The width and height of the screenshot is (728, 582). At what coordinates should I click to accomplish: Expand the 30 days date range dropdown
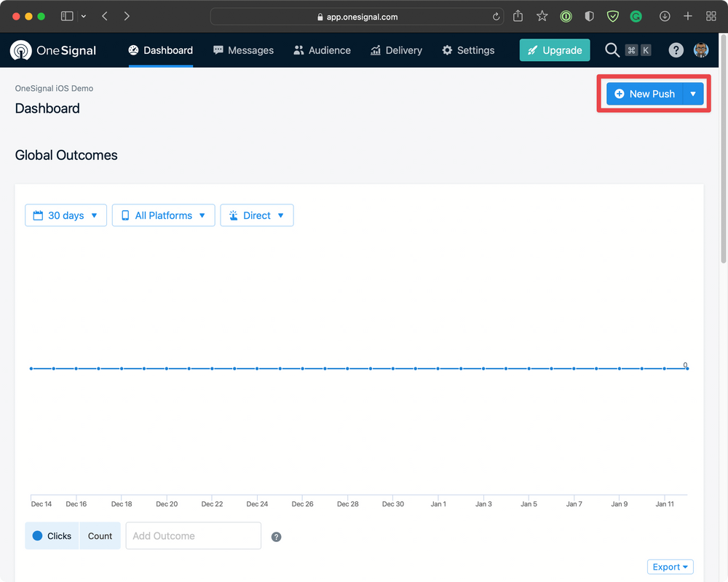click(x=66, y=215)
